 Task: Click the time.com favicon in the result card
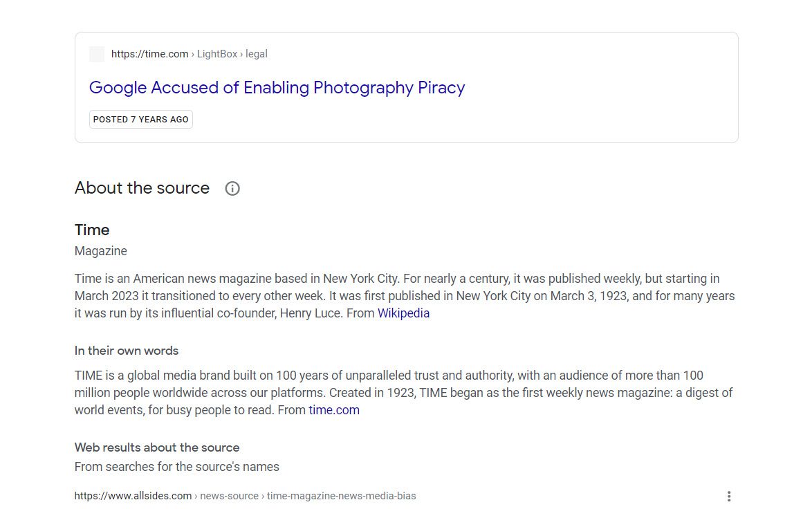pos(97,54)
